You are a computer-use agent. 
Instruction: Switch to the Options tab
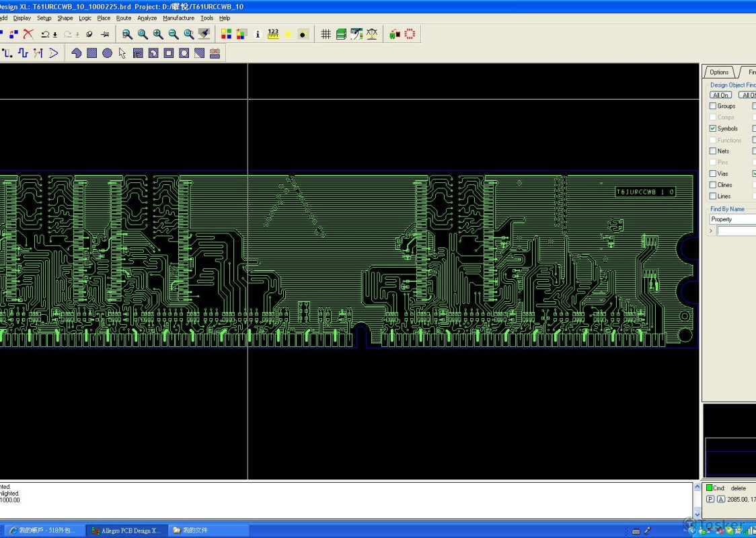(x=718, y=72)
